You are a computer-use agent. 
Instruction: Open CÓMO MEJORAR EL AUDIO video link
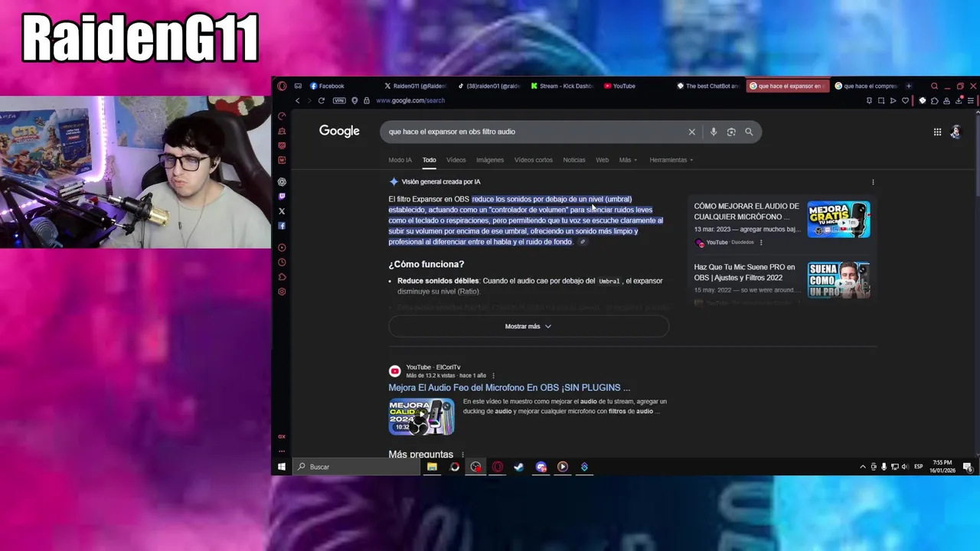pos(746,211)
